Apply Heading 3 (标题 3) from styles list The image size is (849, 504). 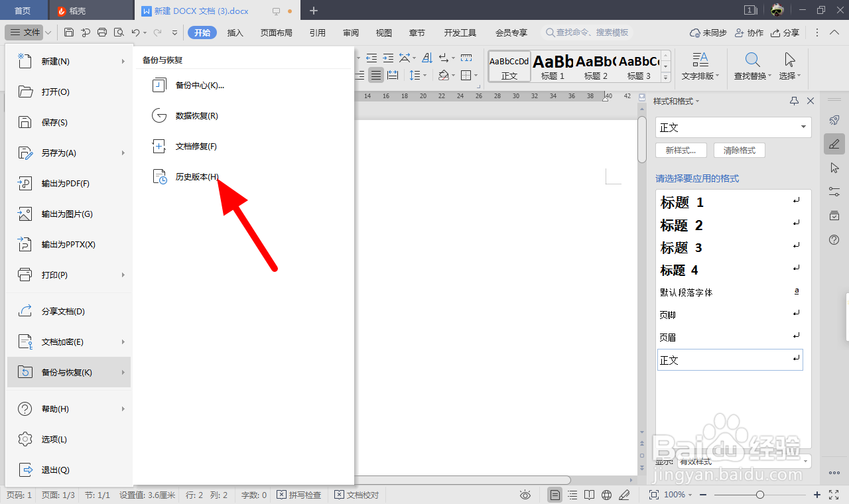730,248
